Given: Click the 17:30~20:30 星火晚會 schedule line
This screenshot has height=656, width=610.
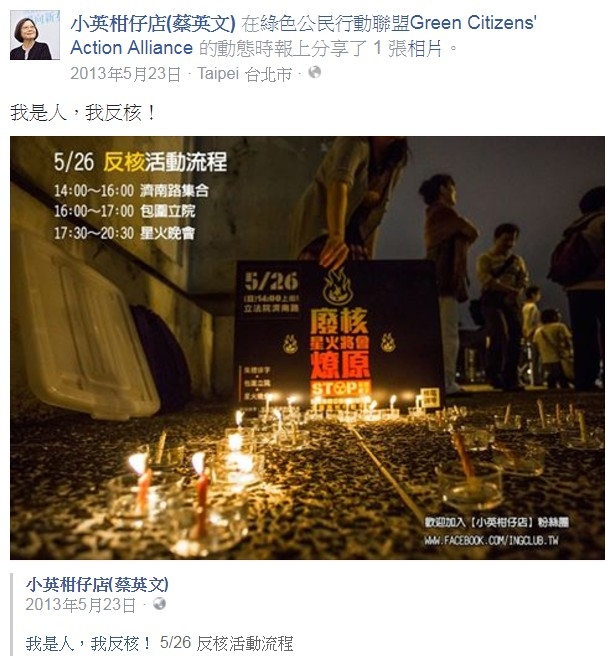Looking at the screenshot, I should [124, 233].
